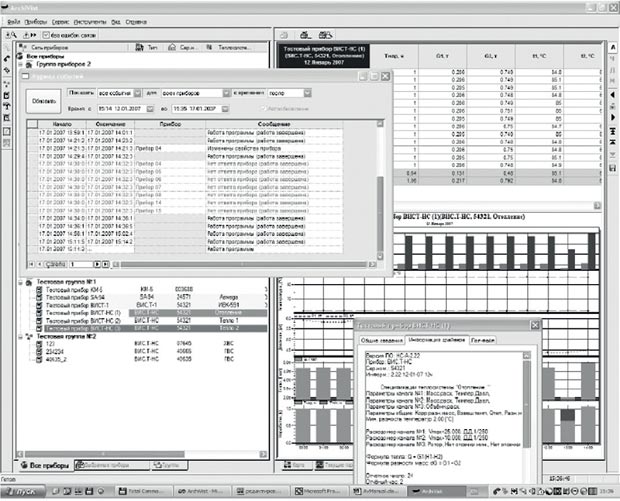
Task: Open the Сервис menu
Action: pos(60,22)
